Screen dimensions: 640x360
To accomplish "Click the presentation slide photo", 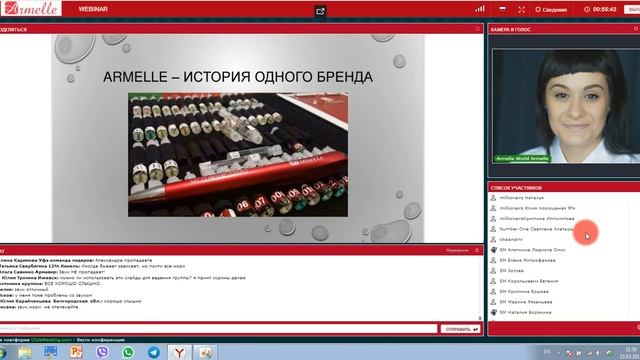I will point(238,155).
